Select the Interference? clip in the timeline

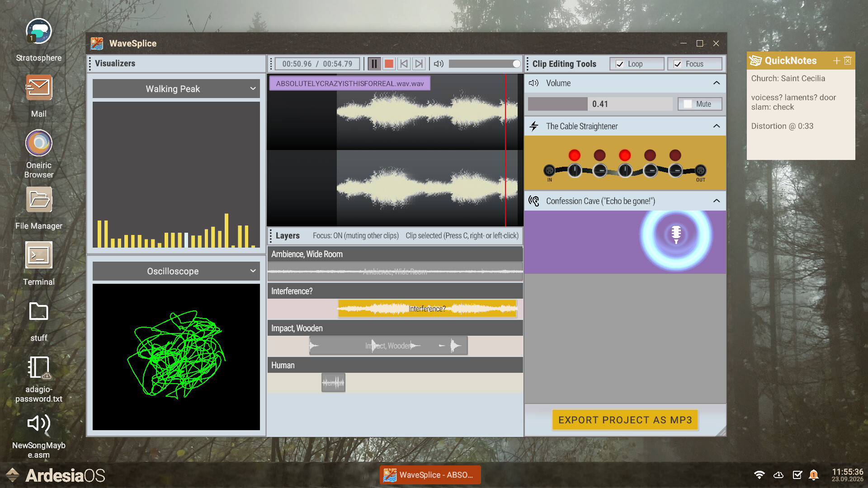[x=427, y=309]
